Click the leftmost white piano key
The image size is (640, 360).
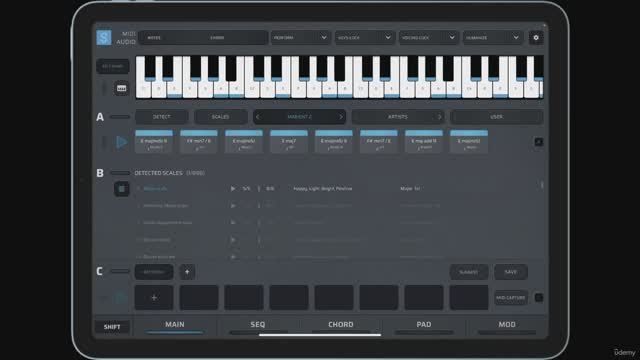pos(143,88)
